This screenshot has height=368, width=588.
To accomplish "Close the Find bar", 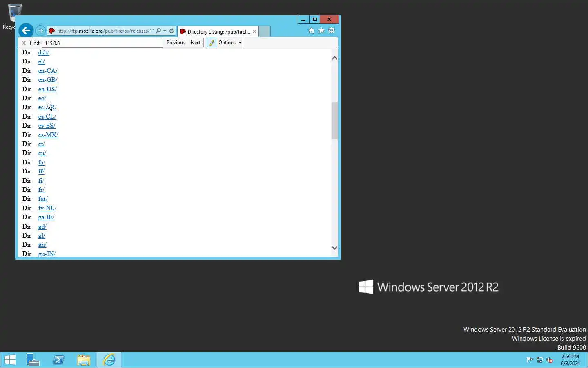I will tap(24, 43).
